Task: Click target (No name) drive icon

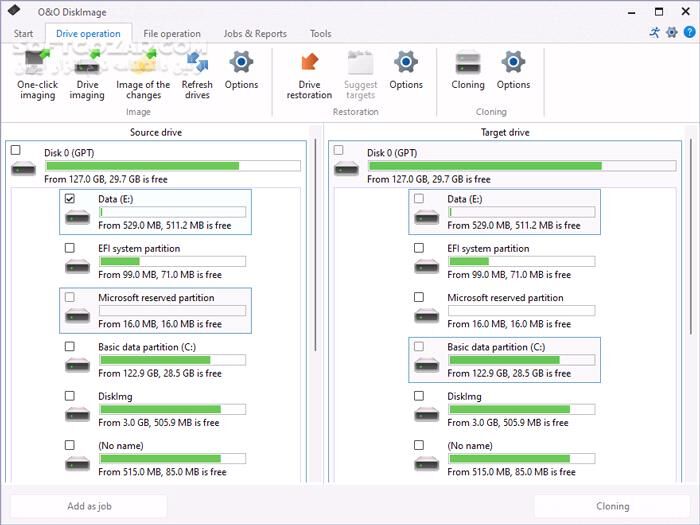Action: [427, 464]
